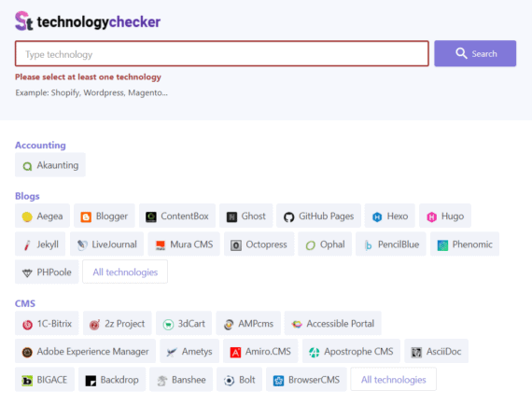Click the technologychecker logo icon
Viewport: 532px width, 405px height.
(23, 21)
